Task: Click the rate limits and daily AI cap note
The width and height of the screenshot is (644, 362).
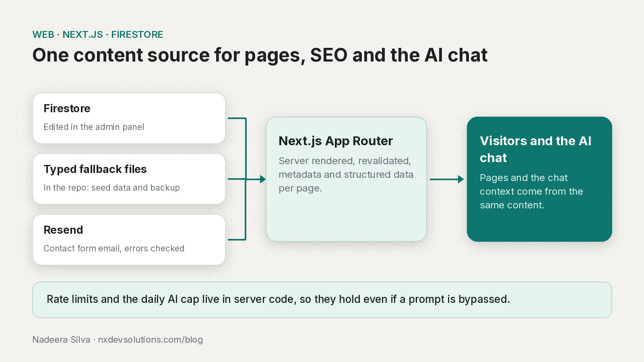Action: coord(322,300)
